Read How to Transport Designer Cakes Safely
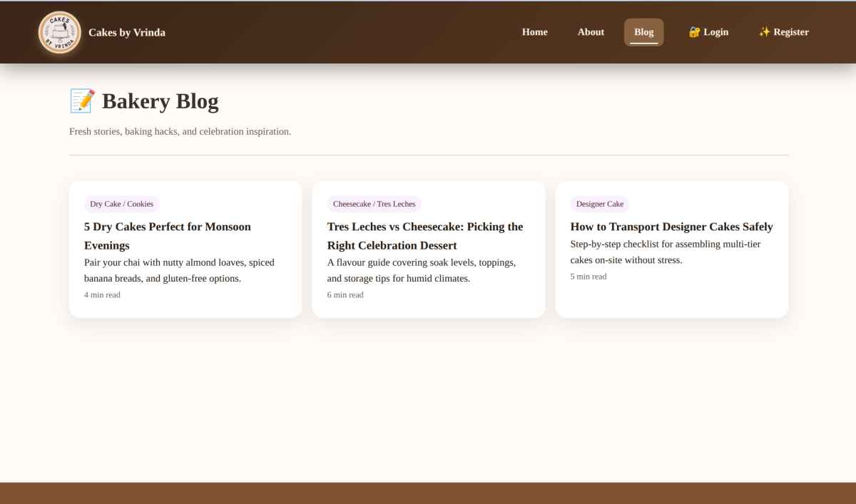The width and height of the screenshot is (856, 504). [671, 227]
